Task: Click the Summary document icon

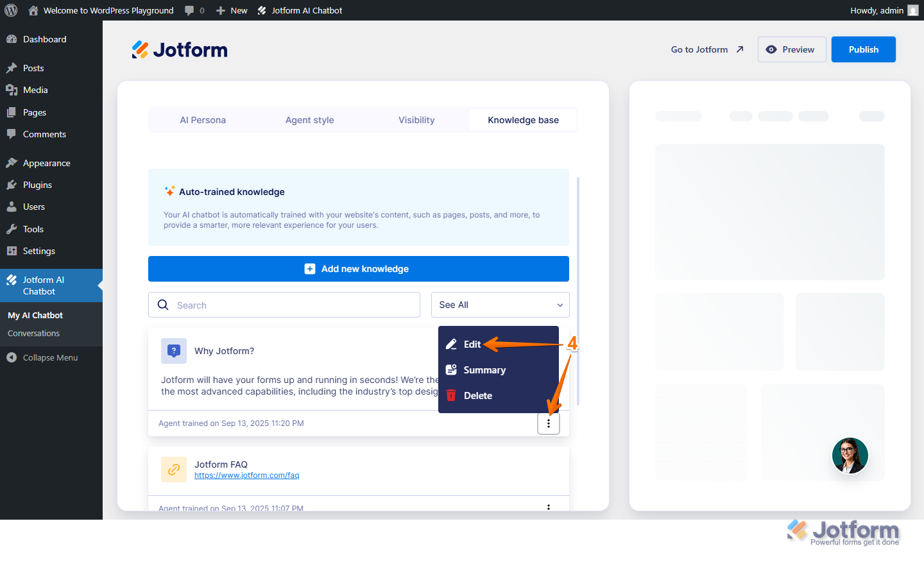Action: click(x=451, y=370)
